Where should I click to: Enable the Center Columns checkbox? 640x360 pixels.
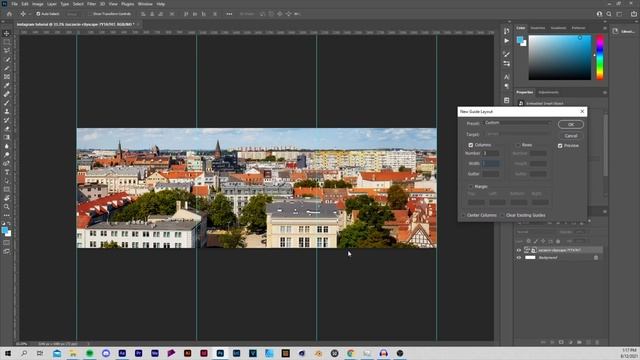(464, 215)
